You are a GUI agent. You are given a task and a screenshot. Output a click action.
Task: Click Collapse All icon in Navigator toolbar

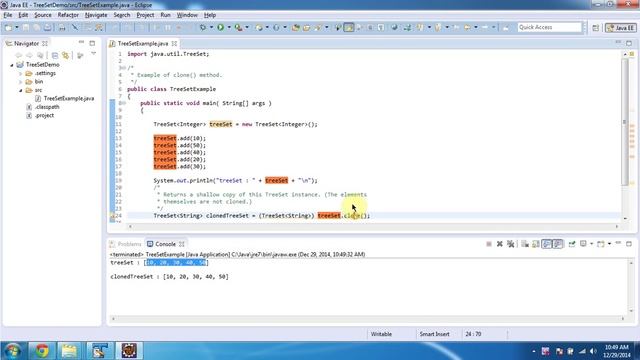pos(55,55)
